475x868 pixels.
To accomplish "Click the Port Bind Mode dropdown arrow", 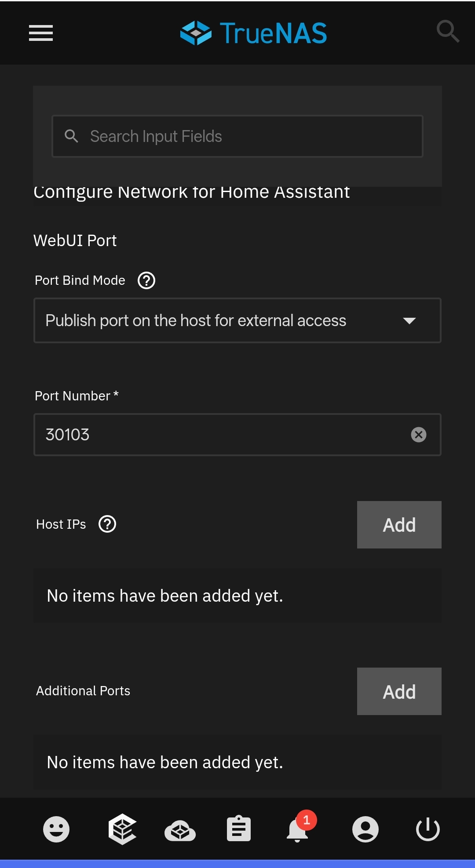I will (409, 321).
